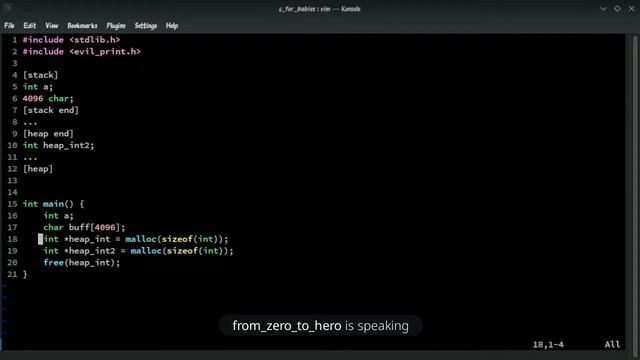
Task: Click the indented 'int a;' line 16
Action: [58, 216]
